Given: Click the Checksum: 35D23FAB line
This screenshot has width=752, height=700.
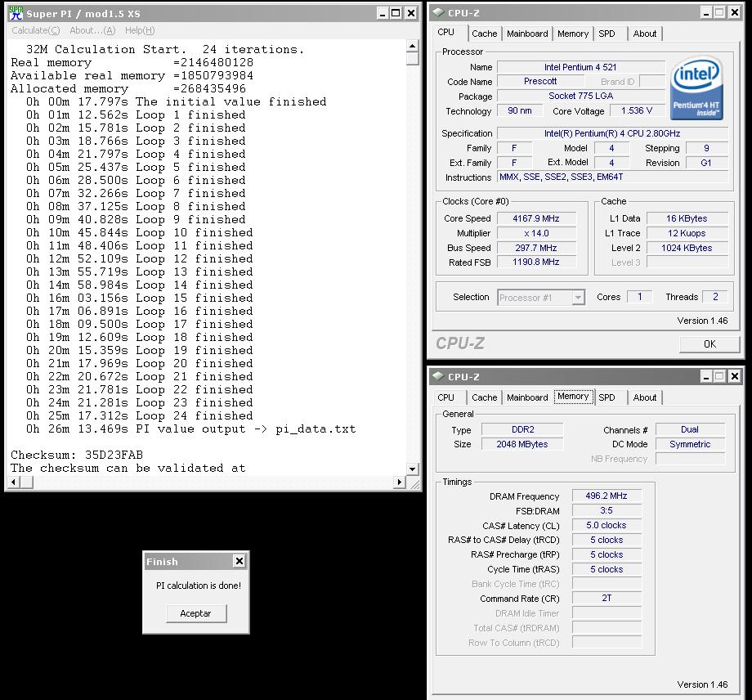Looking at the screenshot, I should click(x=77, y=455).
